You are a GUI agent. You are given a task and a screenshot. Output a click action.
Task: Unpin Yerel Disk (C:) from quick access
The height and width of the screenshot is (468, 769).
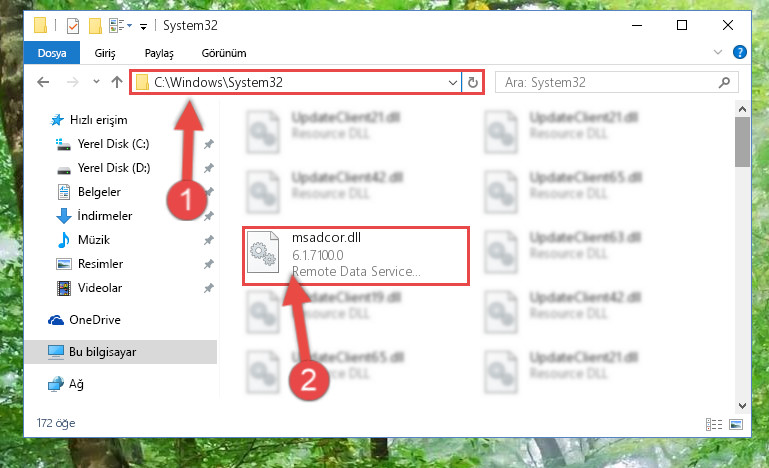click(209, 144)
